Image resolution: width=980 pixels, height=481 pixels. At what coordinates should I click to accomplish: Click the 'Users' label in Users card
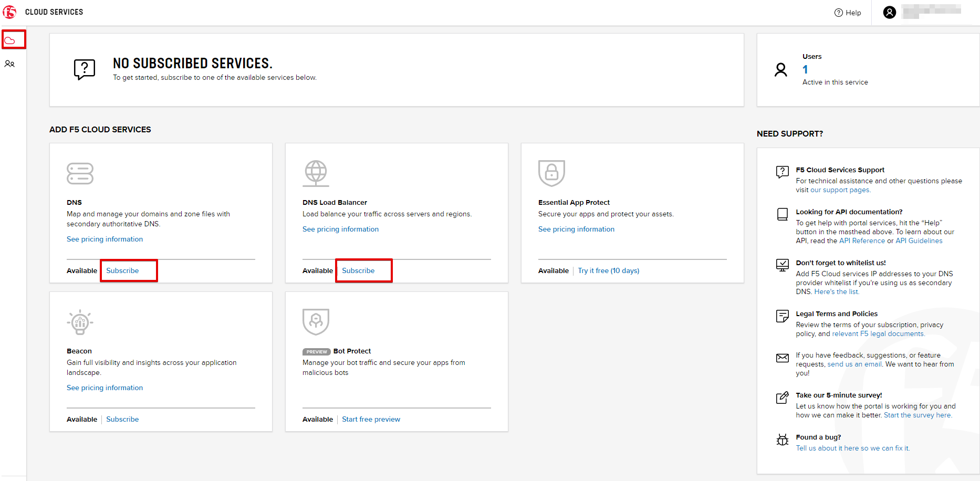coord(812,56)
